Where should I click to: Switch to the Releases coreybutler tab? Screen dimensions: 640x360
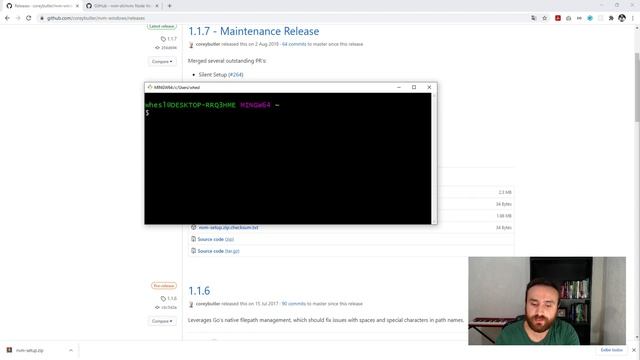coord(42,6)
